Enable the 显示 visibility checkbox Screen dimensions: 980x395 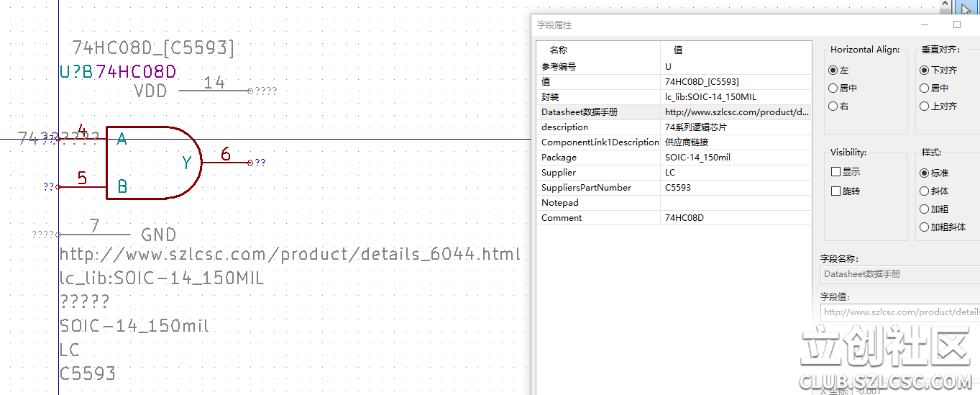click(835, 172)
